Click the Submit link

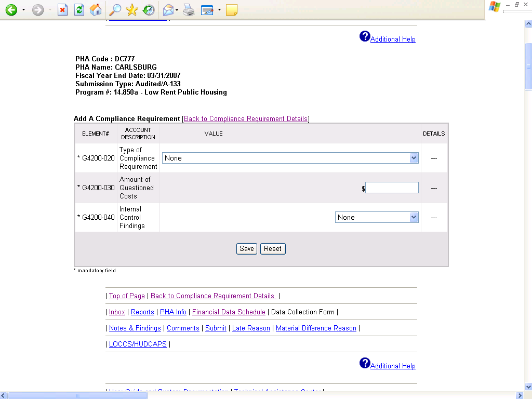pos(216,328)
